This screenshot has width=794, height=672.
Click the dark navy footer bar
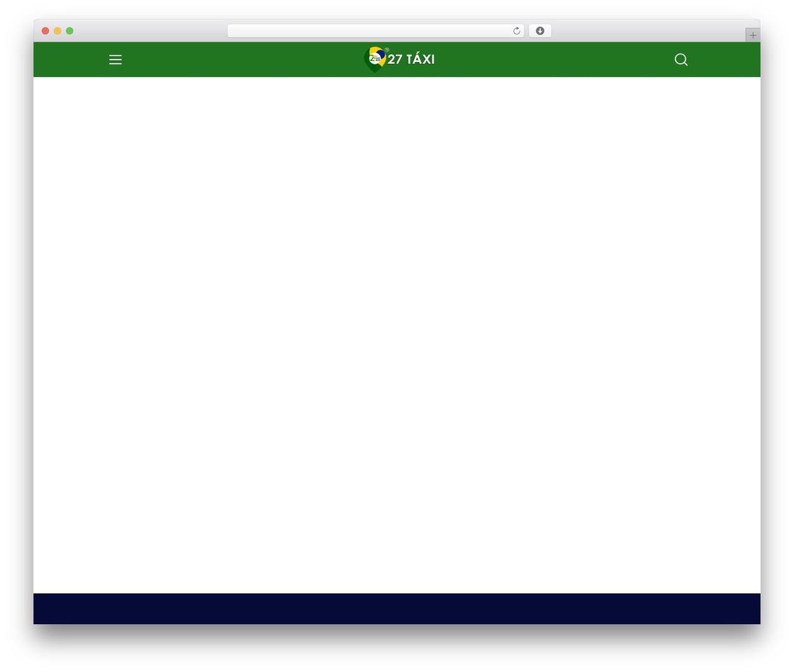tap(397, 609)
